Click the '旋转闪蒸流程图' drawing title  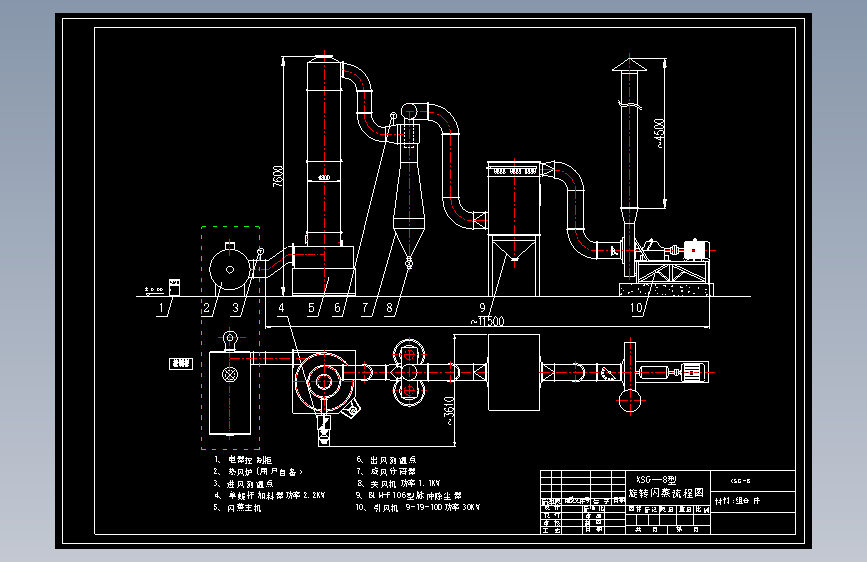click(x=666, y=493)
